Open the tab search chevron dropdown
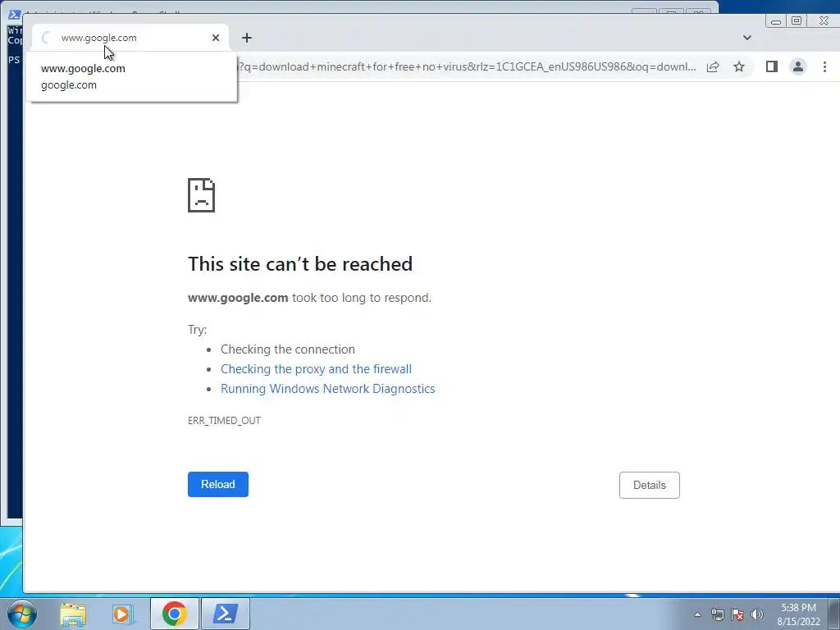This screenshot has width=840, height=630. [746, 38]
